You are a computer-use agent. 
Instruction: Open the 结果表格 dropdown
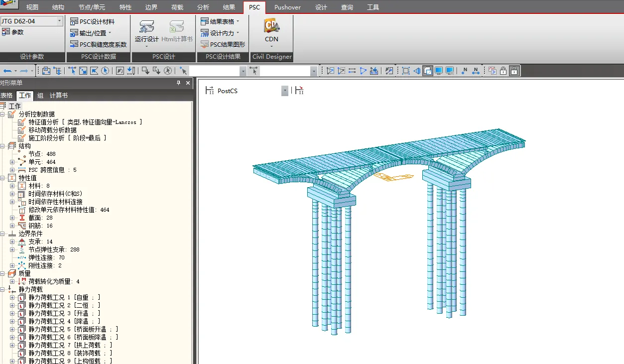pyautogui.click(x=238, y=21)
